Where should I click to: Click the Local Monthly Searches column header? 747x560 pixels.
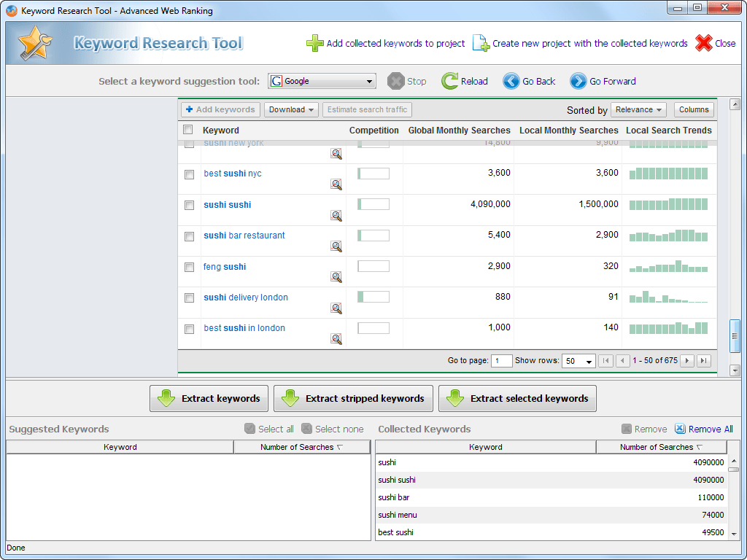569,130
